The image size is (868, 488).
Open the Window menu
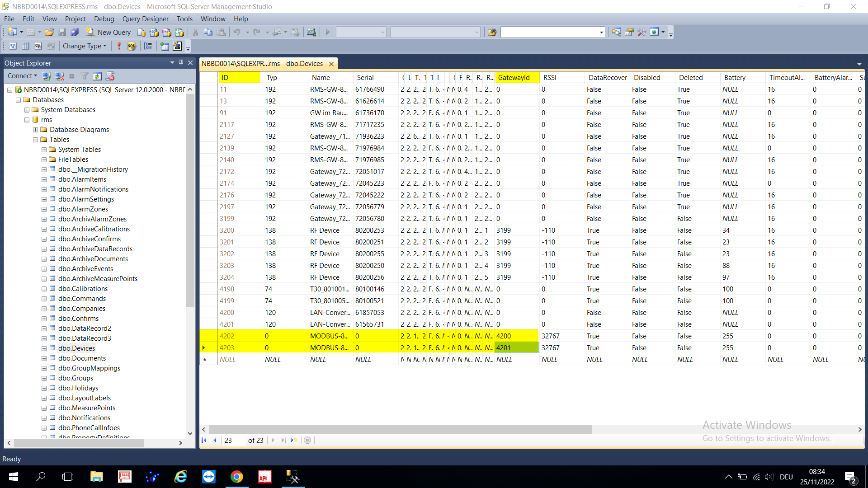pos(213,19)
